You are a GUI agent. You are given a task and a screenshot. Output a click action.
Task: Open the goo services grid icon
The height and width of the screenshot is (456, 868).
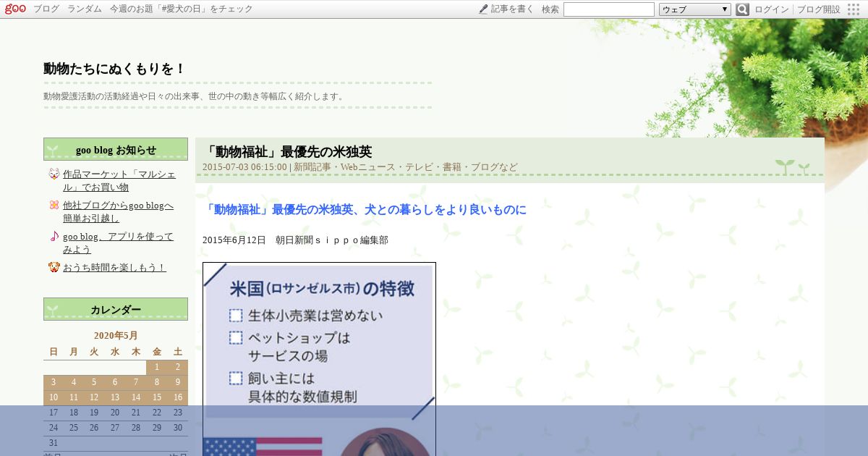854,9
